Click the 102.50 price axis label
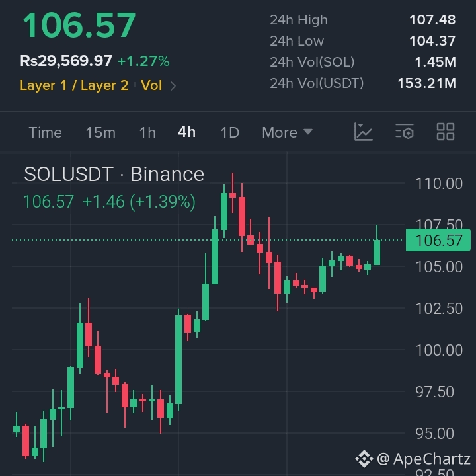476x476 pixels. point(439,309)
